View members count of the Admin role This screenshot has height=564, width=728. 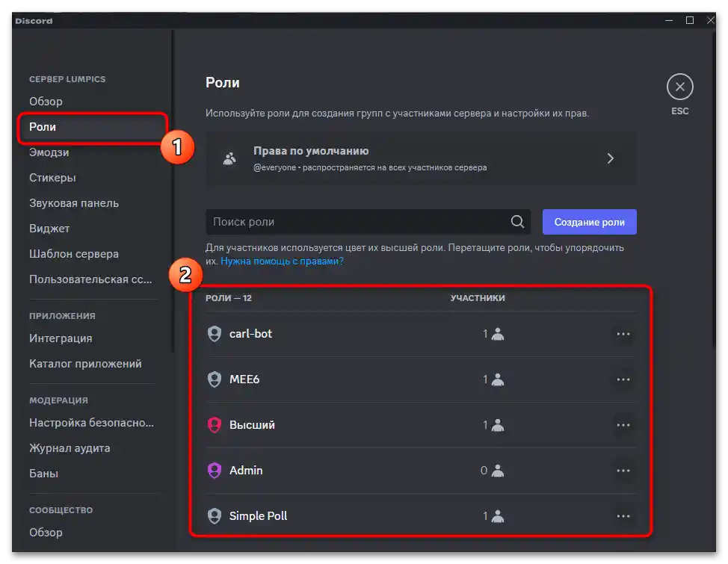(x=493, y=471)
